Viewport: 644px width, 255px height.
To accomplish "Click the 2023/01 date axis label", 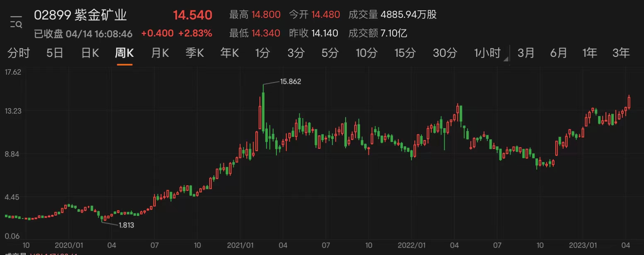I will click(584, 245).
